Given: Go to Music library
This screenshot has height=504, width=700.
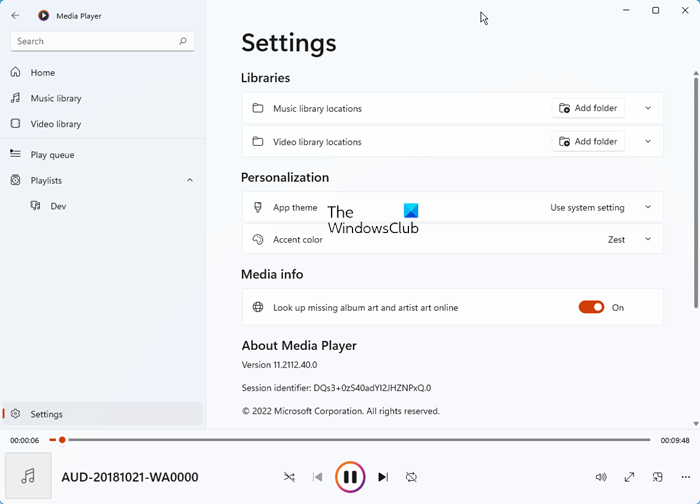Looking at the screenshot, I should coord(56,98).
